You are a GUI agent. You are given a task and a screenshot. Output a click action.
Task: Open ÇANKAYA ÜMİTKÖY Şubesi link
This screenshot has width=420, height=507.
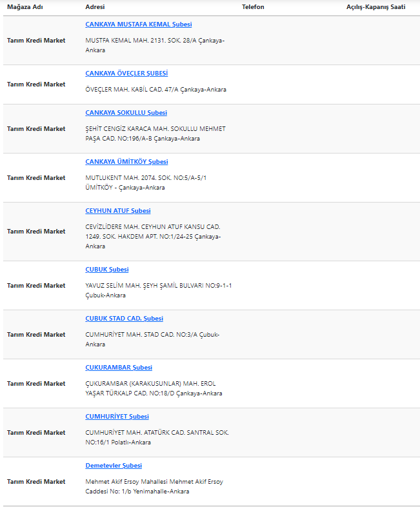(x=126, y=162)
